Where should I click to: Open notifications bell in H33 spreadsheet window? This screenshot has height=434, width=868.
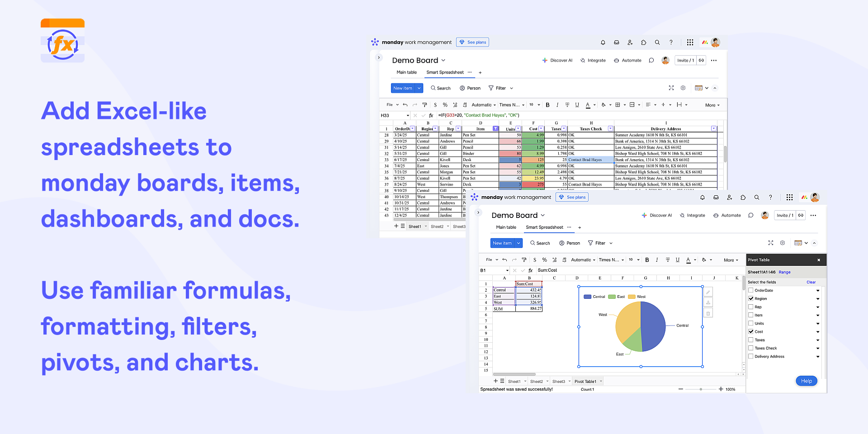click(x=603, y=42)
